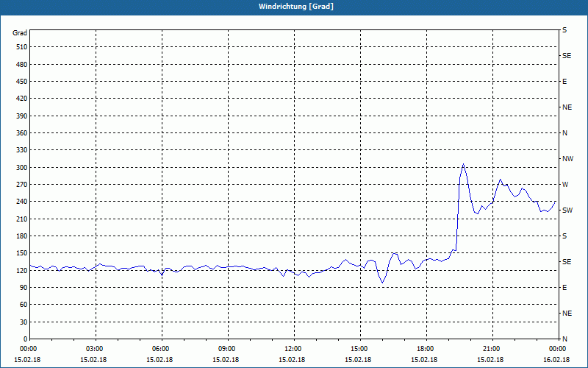588x368 pixels.
Task: Click the 390 y-axis label
Action: pyautogui.click(x=22, y=116)
